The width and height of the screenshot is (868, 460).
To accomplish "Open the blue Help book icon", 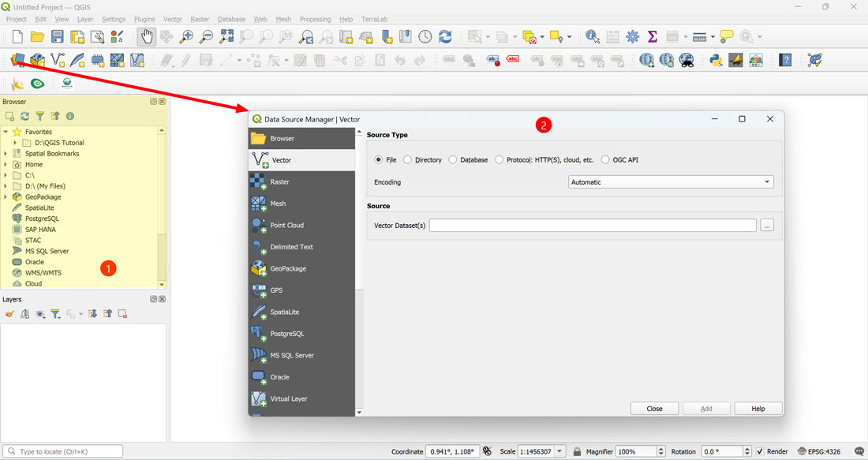I will [785, 60].
